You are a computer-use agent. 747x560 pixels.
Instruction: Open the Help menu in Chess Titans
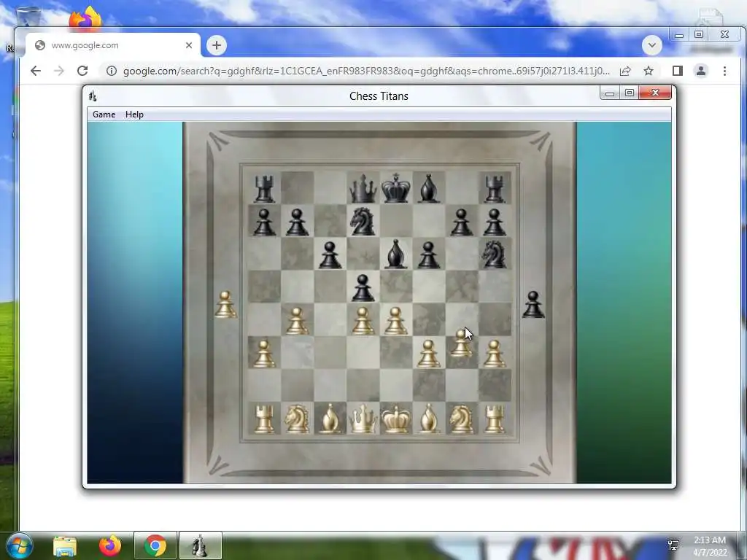(134, 114)
